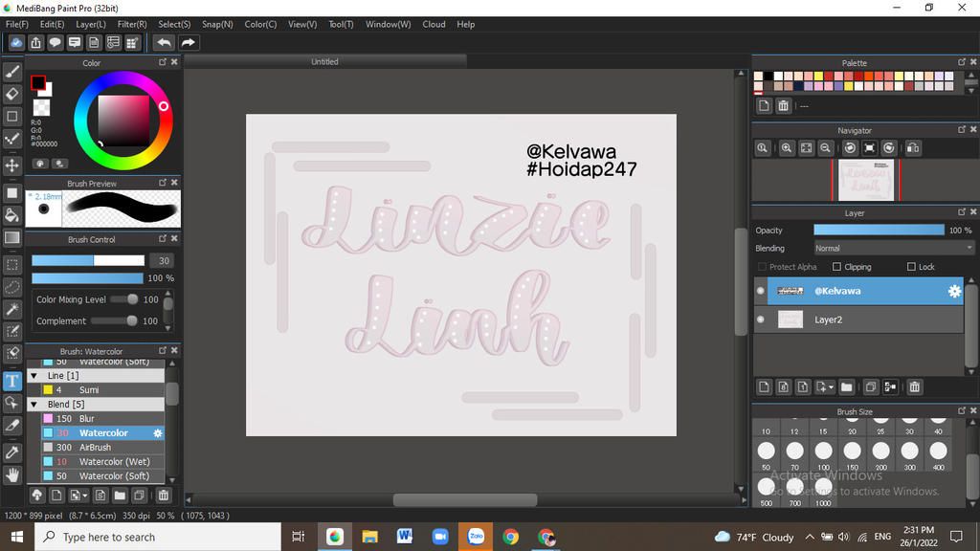This screenshot has width=980, height=551.
Task: Toggle visibility of @Kelvawa layer
Action: [761, 291]
